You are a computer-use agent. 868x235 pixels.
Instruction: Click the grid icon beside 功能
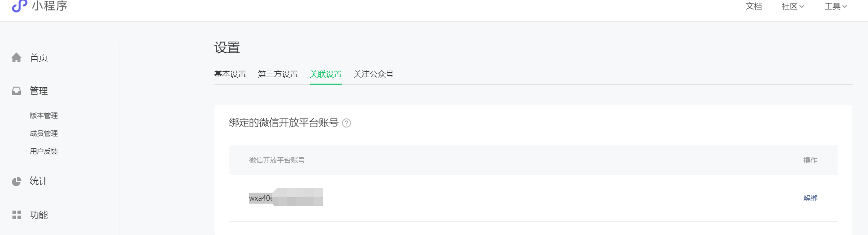pos(16,215)
